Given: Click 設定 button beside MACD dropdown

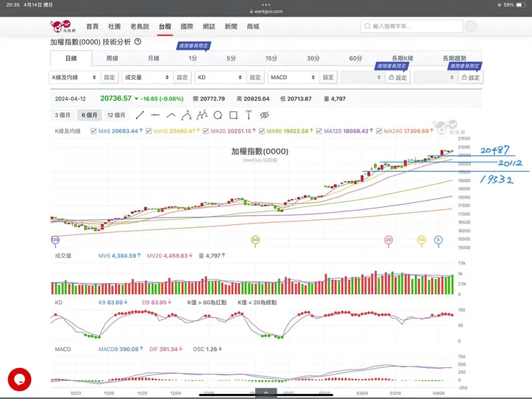Looking at the screenshot, I should coord(328,78).
